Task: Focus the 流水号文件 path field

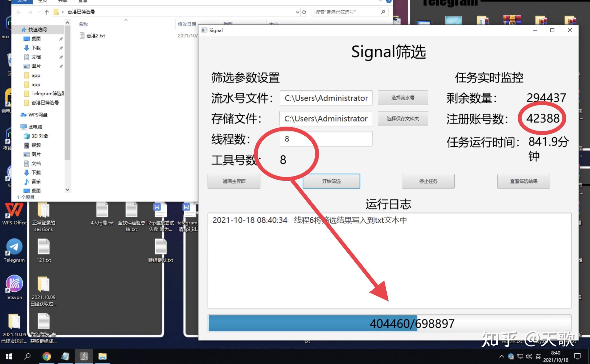Action: [326, 98]
